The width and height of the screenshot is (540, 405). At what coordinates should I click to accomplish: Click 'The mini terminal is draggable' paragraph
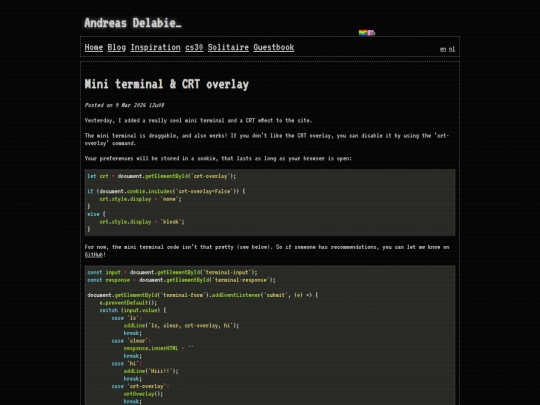(267, 139)
